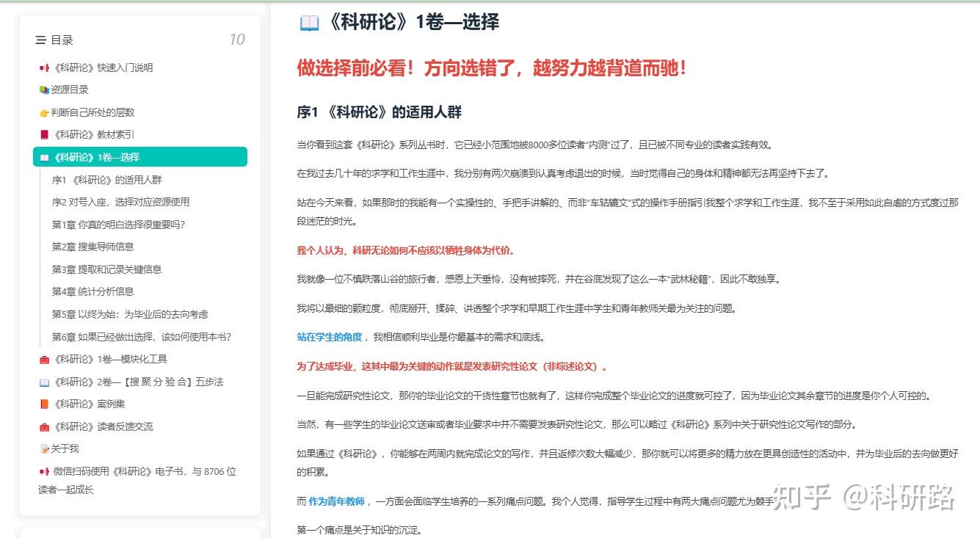Click the briefcase icon beside 1卷—模块化工具
This screenshot has width=980, height=538.
pyautogui.click(x=45, y=359)
